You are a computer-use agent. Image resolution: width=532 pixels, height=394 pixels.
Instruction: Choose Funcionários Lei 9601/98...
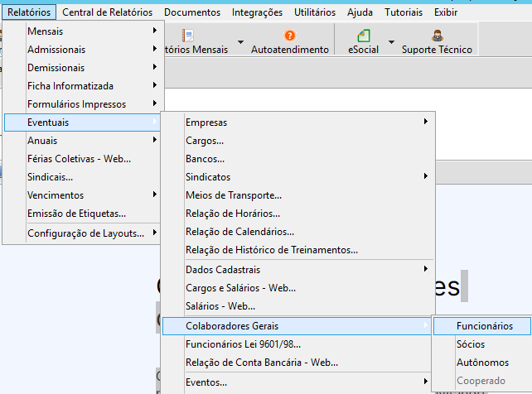click(x=297, y=344)
